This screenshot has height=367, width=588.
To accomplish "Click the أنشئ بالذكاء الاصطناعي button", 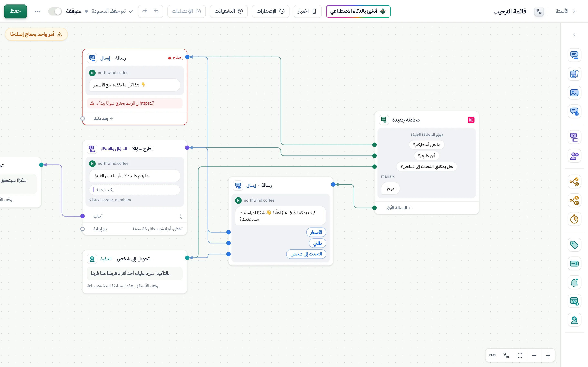I will click(358, 11).
